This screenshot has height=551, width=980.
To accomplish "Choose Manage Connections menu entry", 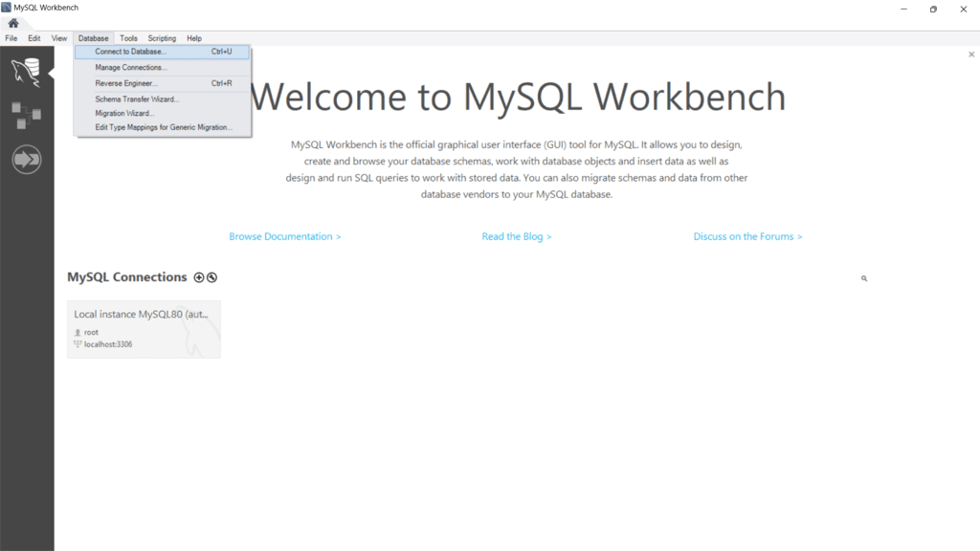I will pos(163,68).
